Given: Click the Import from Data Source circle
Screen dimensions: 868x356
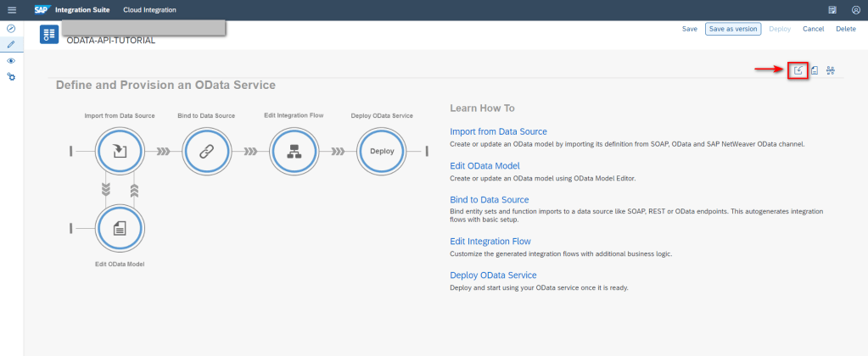Looking at the screenshot, I should 120,152.
